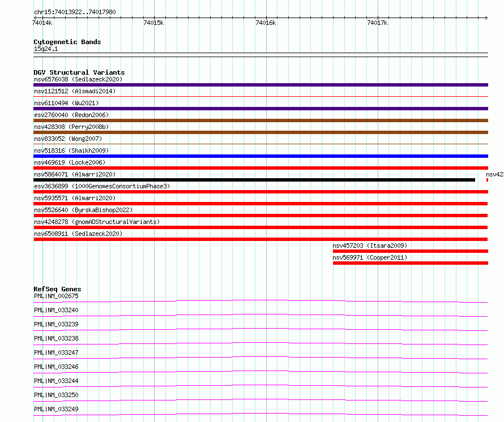Select variant label nsv5526640 (ByrskaBishop2022)
The width and height of the screenshot is (504, 422).
click(83, 210)
